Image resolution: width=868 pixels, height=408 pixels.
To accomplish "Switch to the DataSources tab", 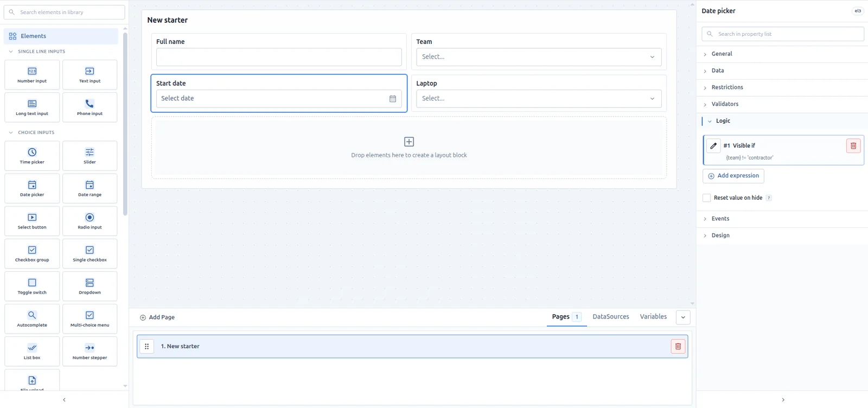I will pyautogui.click(x=611, y=317).
